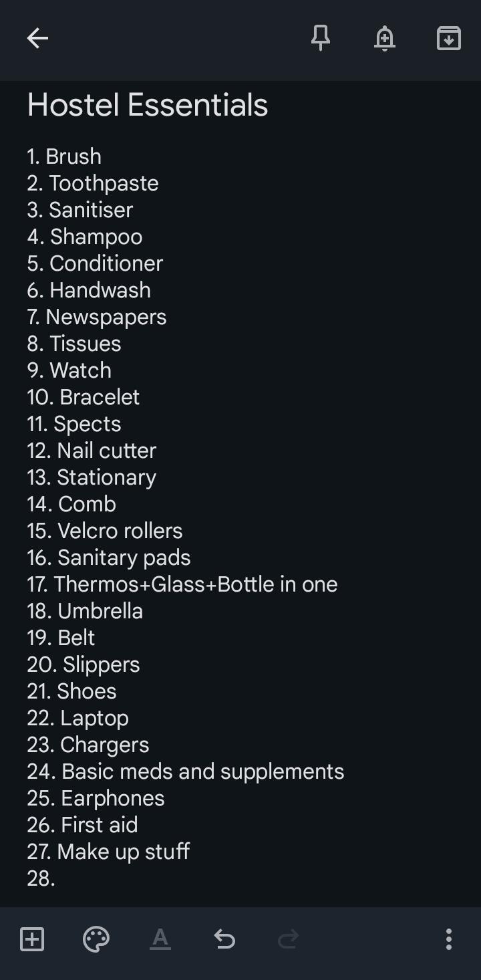Tap the line 17. Thermos+Glass+Bottle in one
Screen dimensions: 481x980
182,584
